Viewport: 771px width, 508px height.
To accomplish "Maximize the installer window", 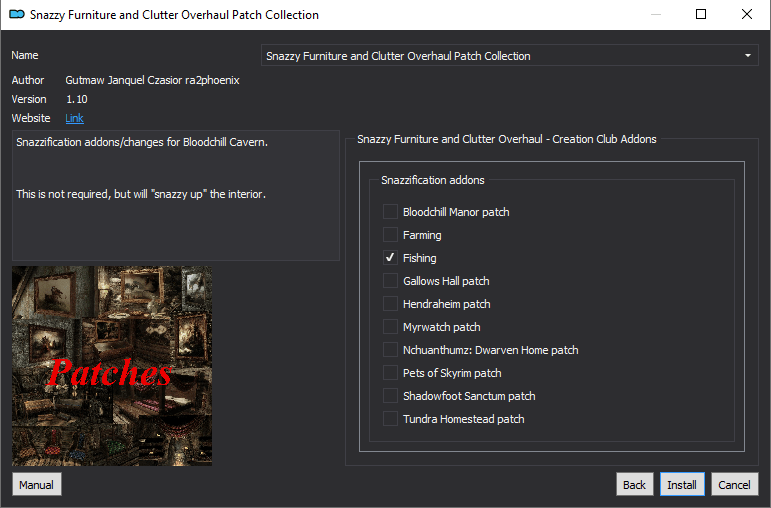I will point(701,14).
